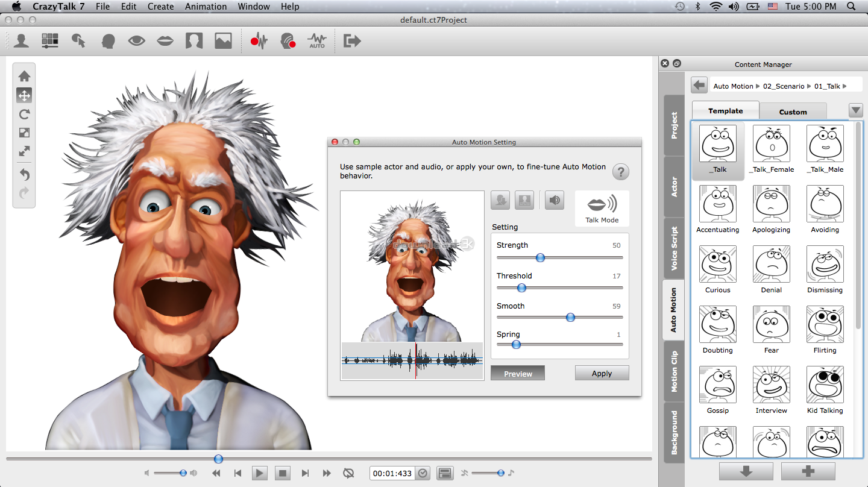The image size is (868, 487).
Task: Click the Strength slider handle
Action: tap(540, 257)
